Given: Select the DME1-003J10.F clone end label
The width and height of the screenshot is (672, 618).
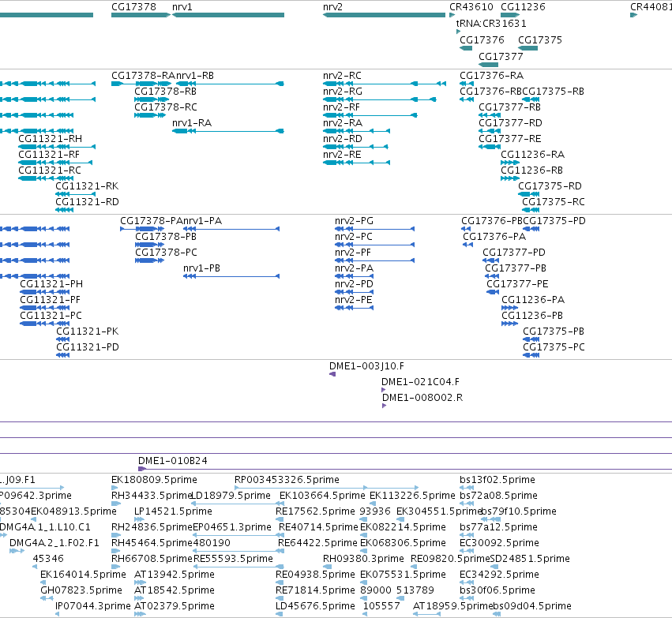Looking at the screenshot, I should (366, 366).
